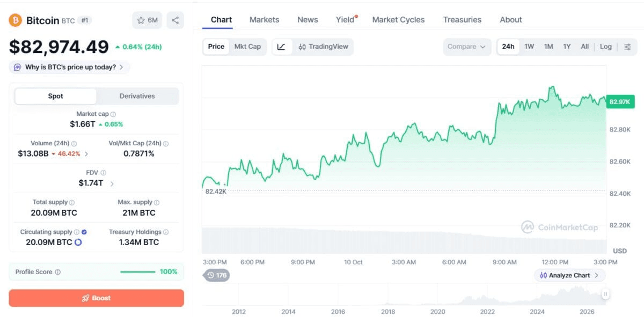Viewport: 644px width, 317px height.
Task: Click the Profile Score info icon
Action: pos(58,272)
